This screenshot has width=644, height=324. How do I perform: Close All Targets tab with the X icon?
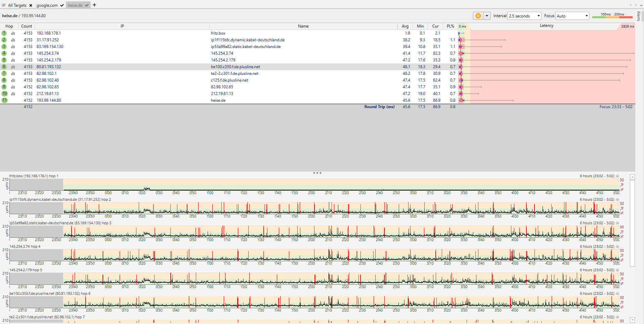pos(31,5)
